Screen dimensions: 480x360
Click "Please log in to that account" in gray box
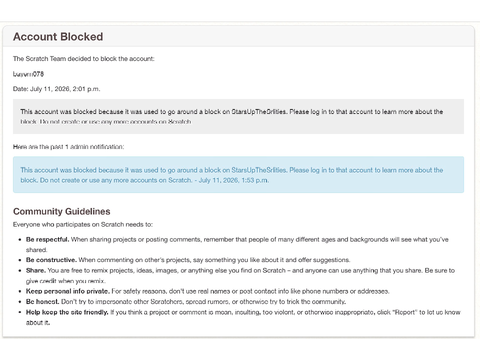click(x=335, y=112)
